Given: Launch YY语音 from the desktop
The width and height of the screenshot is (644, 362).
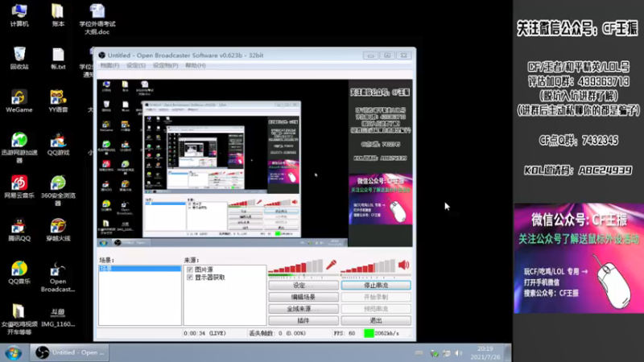Looking at the screenshot, I should pyautogui.click(x=58, y=101).
